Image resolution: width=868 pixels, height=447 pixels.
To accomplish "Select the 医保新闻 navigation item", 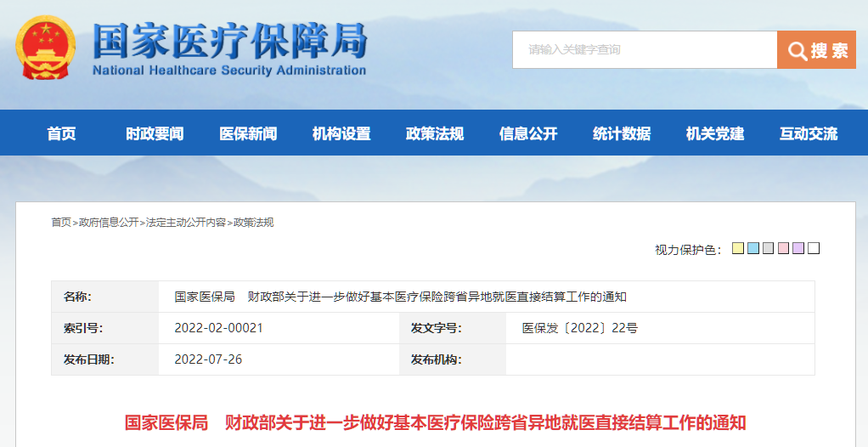I will pyautogui.click(x=248, y=133).
